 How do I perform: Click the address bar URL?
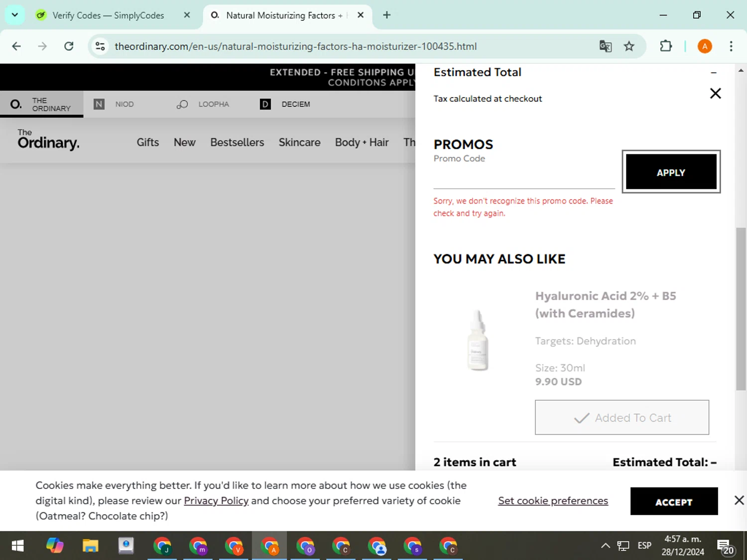(295, 46)
